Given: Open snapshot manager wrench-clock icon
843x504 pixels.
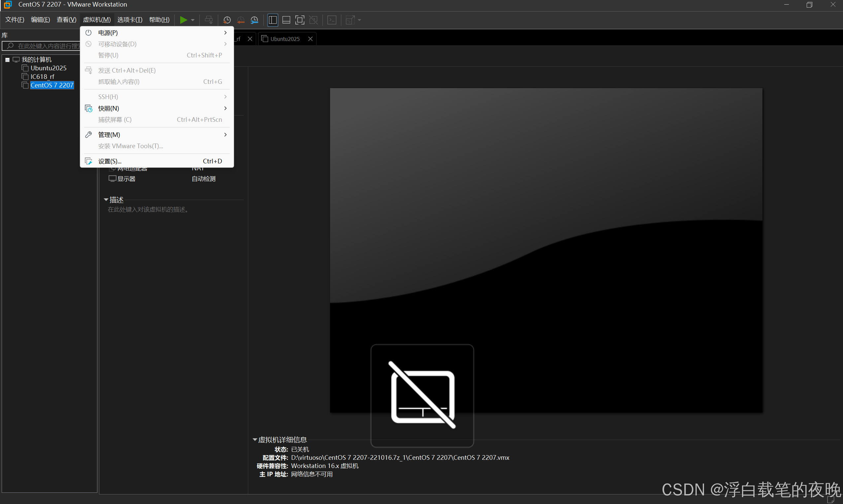Looking at the screenshot, I should click(x=254, y=20).
